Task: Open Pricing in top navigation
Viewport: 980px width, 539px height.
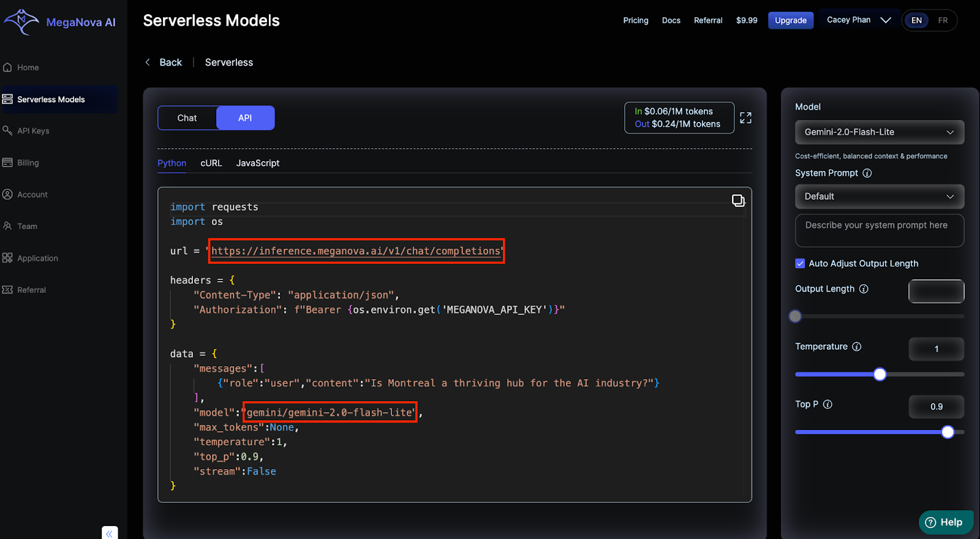Action: [636, 20]
